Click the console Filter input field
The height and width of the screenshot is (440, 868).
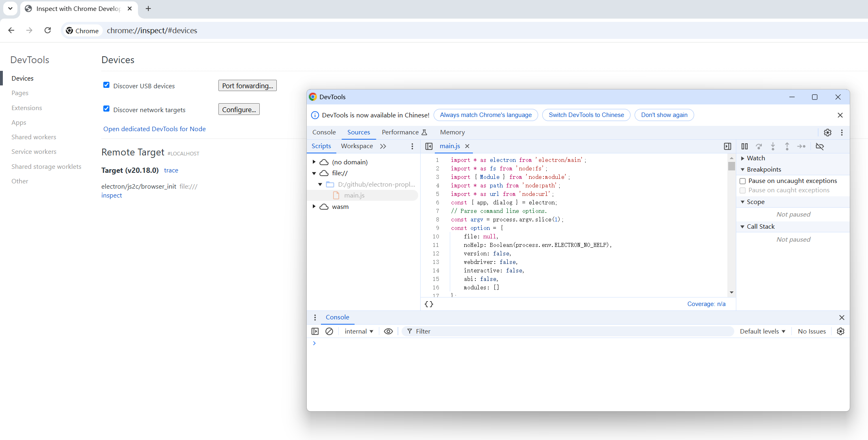coord(567,331)
